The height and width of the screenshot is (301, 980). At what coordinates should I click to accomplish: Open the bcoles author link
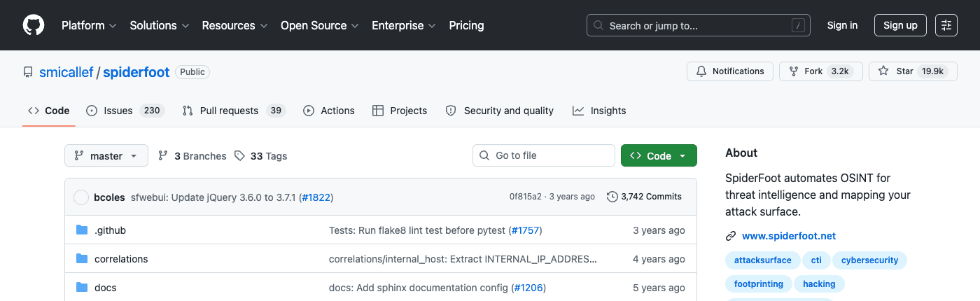[109, 197]
